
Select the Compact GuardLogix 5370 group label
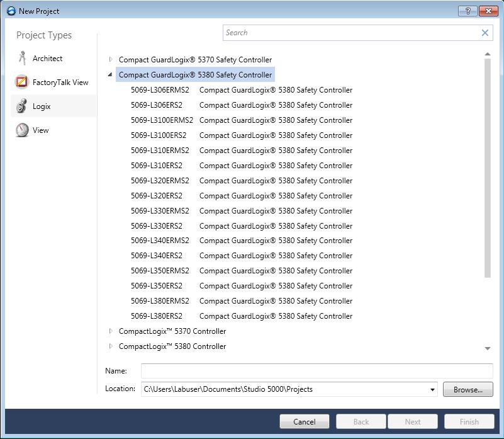(195, 60)
